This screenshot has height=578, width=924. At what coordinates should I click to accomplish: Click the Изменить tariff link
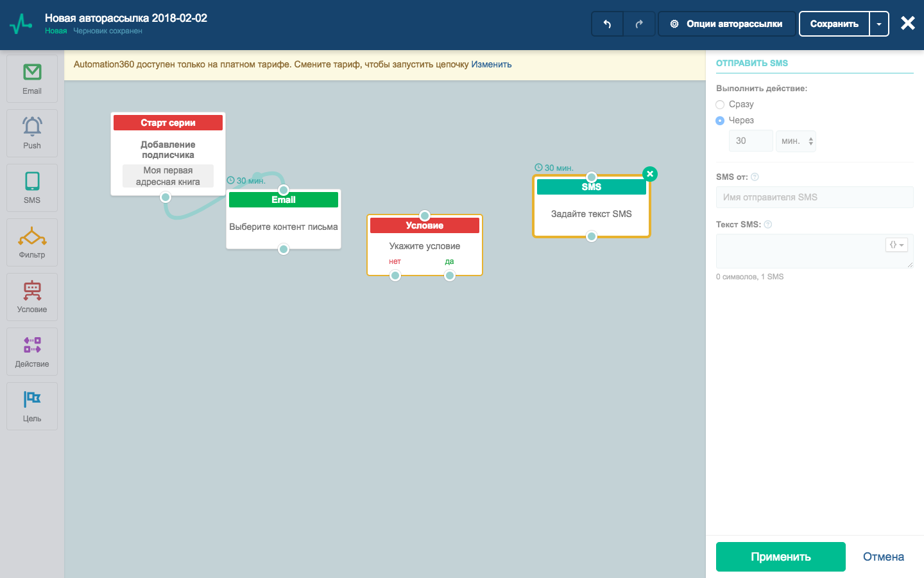(492, 64)
